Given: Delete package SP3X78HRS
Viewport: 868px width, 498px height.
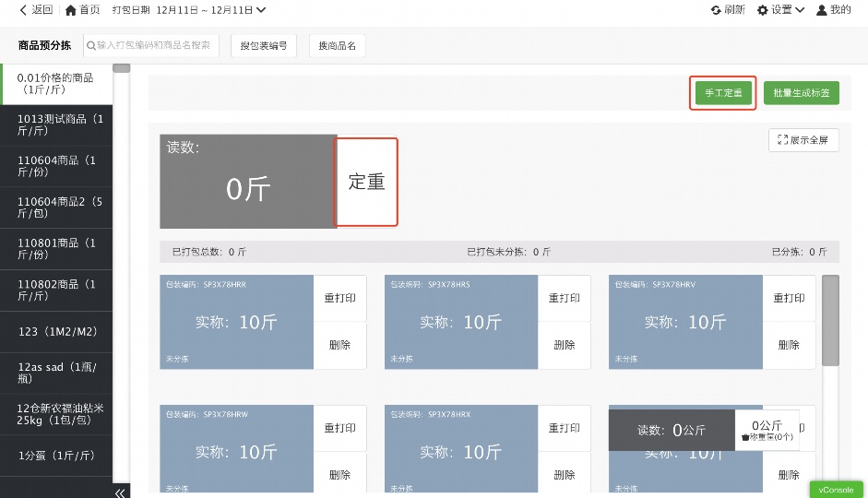Looking at the screenshot, I should point(565,345).
